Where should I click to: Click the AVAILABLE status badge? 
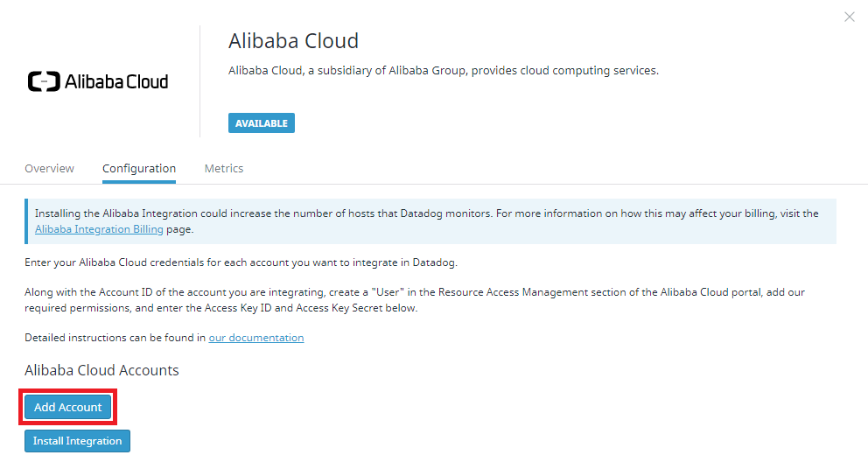(x=261, y=123)
